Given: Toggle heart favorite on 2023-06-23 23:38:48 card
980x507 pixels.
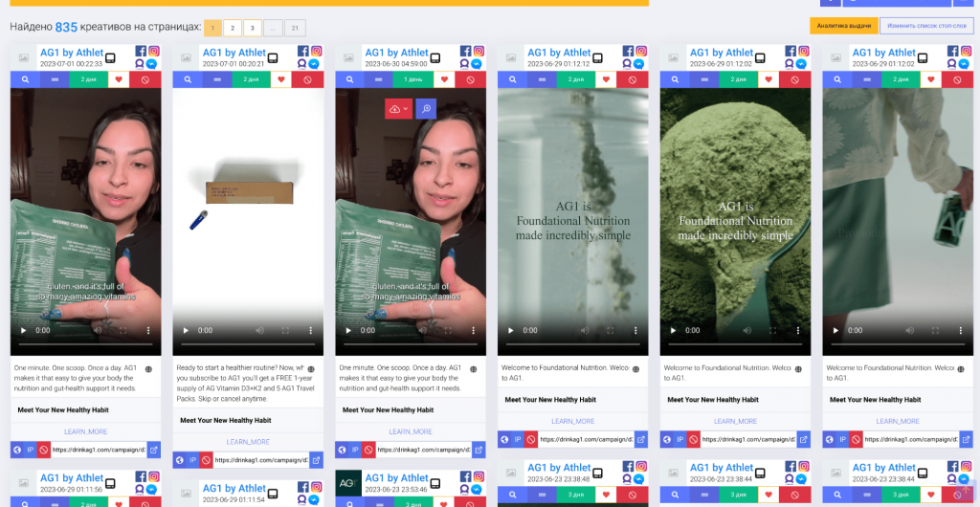Looking at the screenshot, I should pyautogui.click(x=606, y=496).
